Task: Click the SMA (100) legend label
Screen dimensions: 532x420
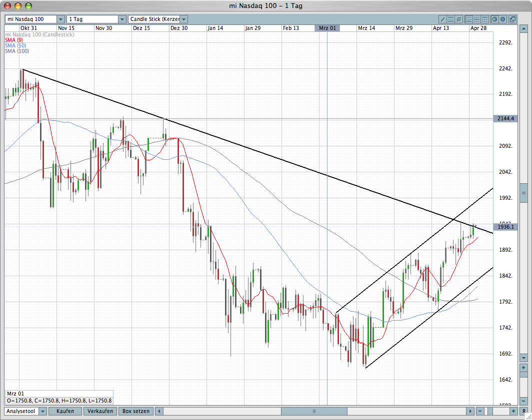Action: (x=17, y=51)
